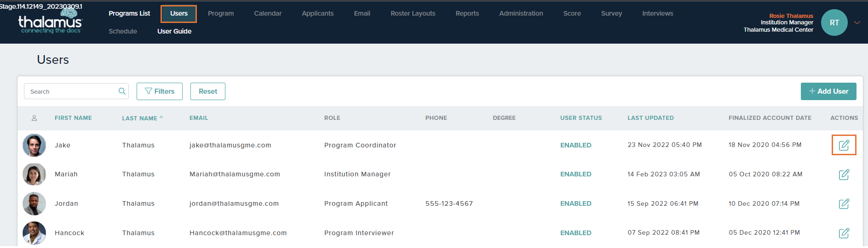The width and height of the screenshot is (868, 248).
Task: Edit Jordan Thalamus user record
Action: [844, 203]
